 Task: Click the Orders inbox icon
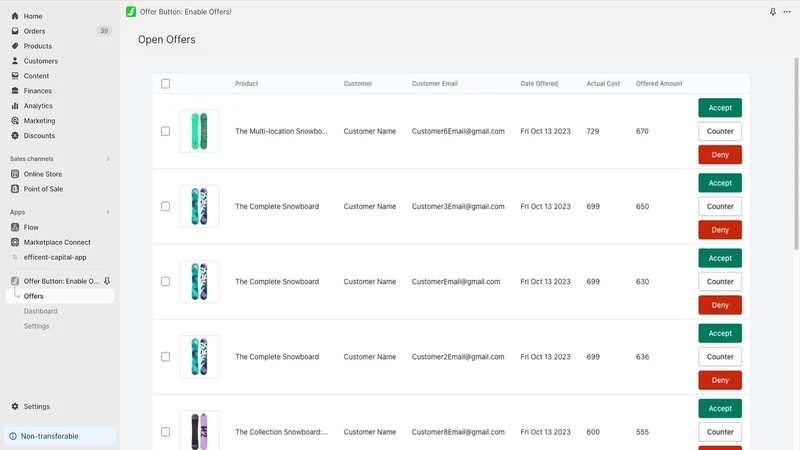pyautogui.click(x=15, y=31)
